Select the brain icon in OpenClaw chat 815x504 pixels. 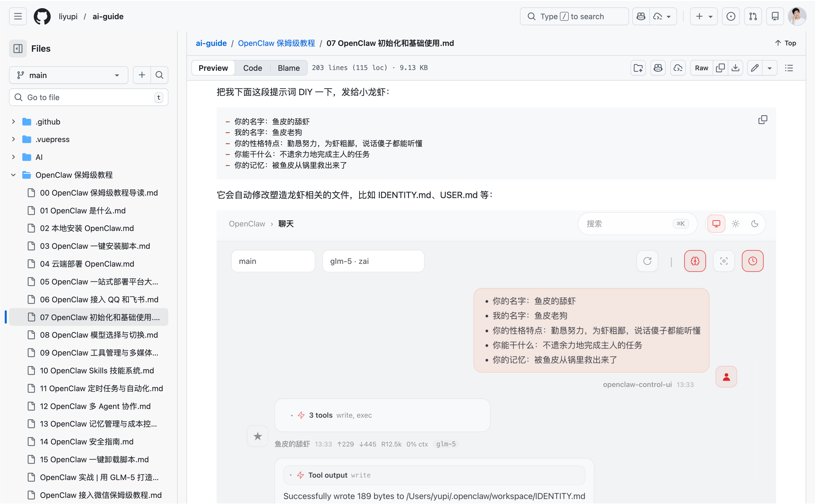[695, 261]
